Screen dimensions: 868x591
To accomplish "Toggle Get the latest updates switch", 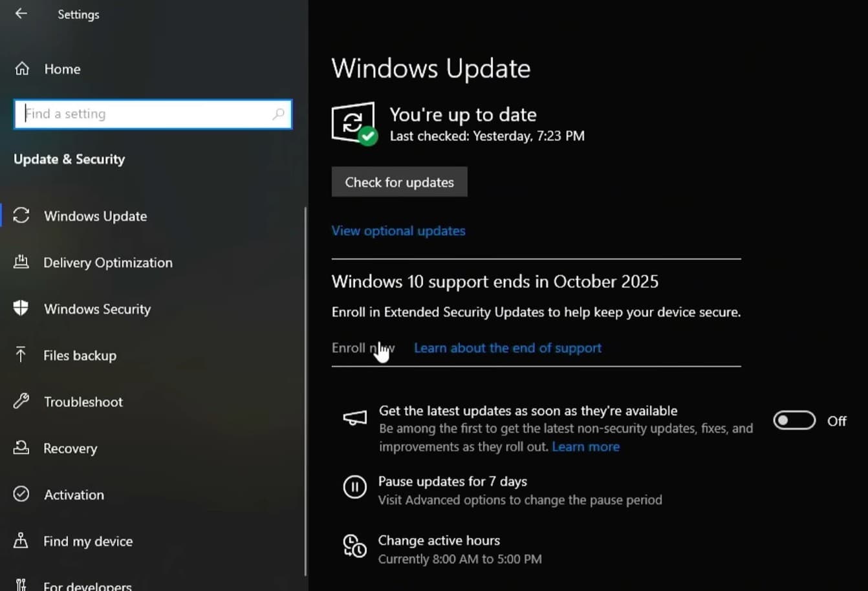I will click(794, 421).
